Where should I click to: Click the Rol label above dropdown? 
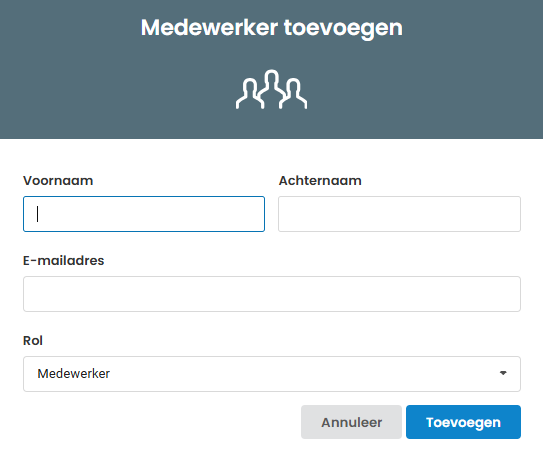[33, 340]
